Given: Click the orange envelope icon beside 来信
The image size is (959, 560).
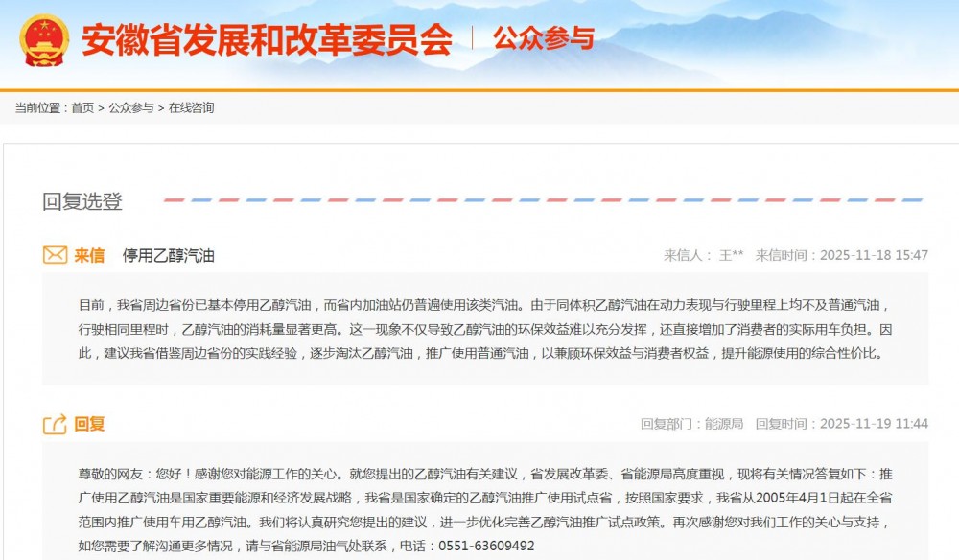Looking at the screenshot, I should tap(55, 255).
